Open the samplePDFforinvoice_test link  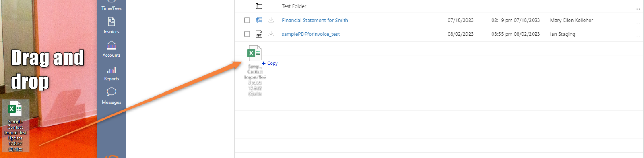pos(311,34)
